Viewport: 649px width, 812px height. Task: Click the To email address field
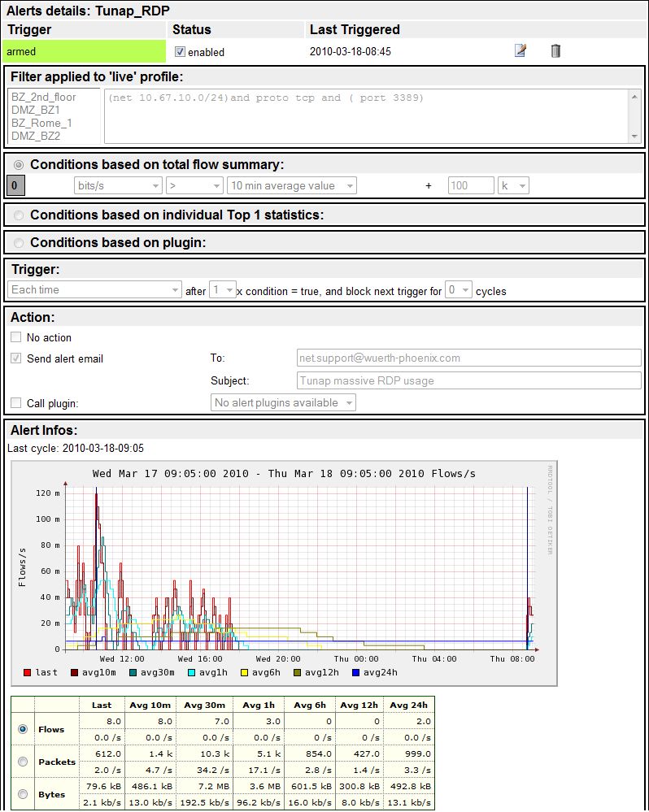[468, 358]
